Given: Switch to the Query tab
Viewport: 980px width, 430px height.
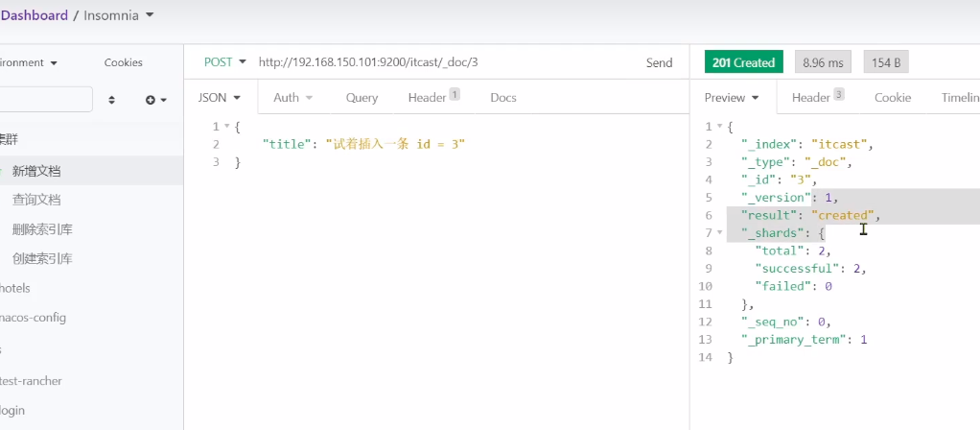Looking at the screenshot, I should pos(362,97).
